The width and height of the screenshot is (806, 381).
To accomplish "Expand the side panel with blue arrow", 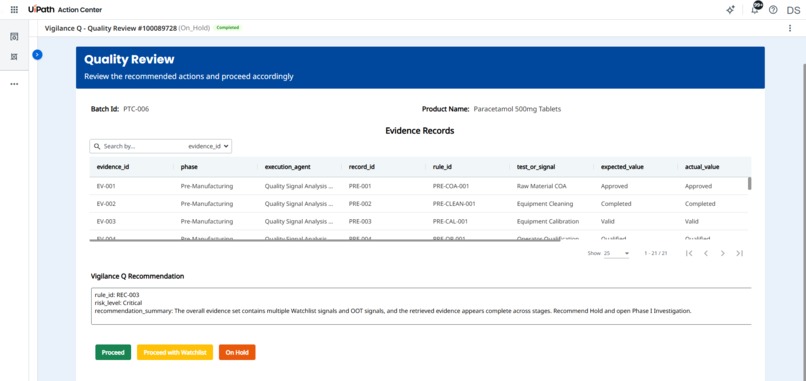I will 37,54.
